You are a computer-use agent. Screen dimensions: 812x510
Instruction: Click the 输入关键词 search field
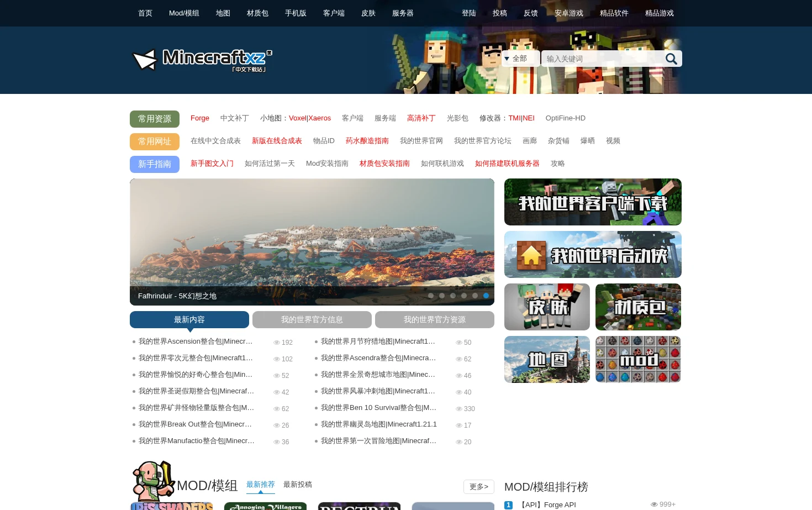[602, 59]
